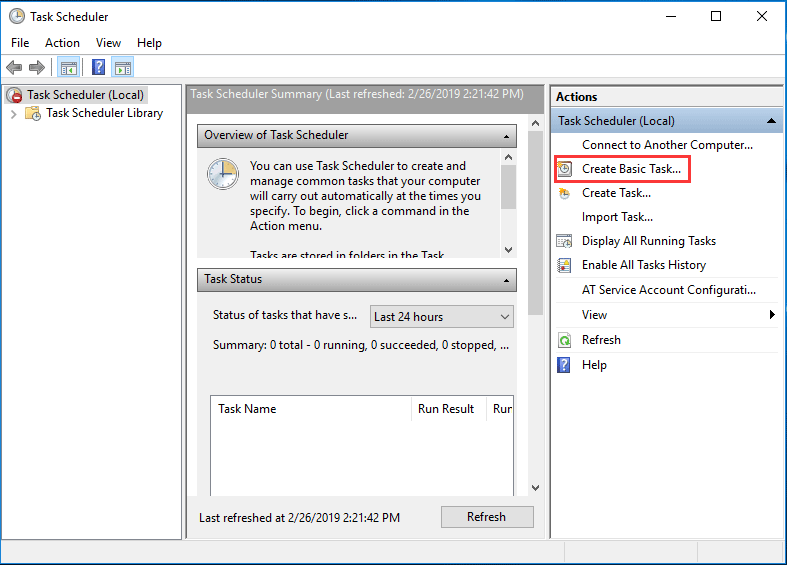
Task: Click AT Service Account Configuration action
Action: click(x=669, y=290)
